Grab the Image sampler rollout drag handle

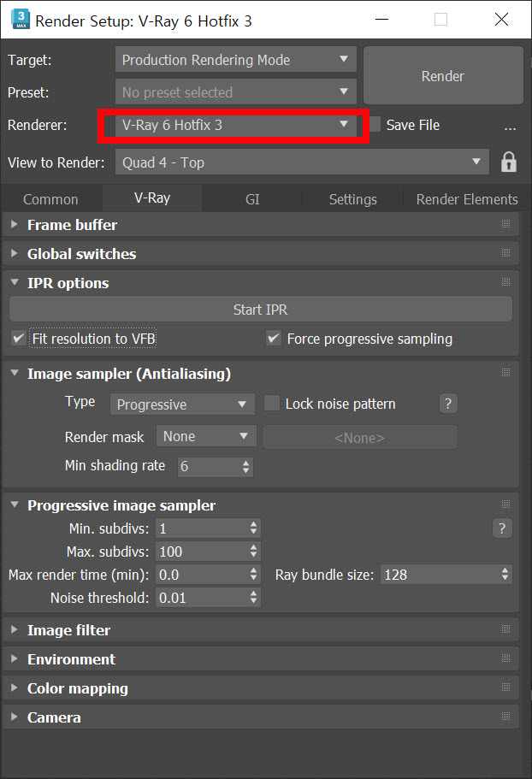pos(505,373)
